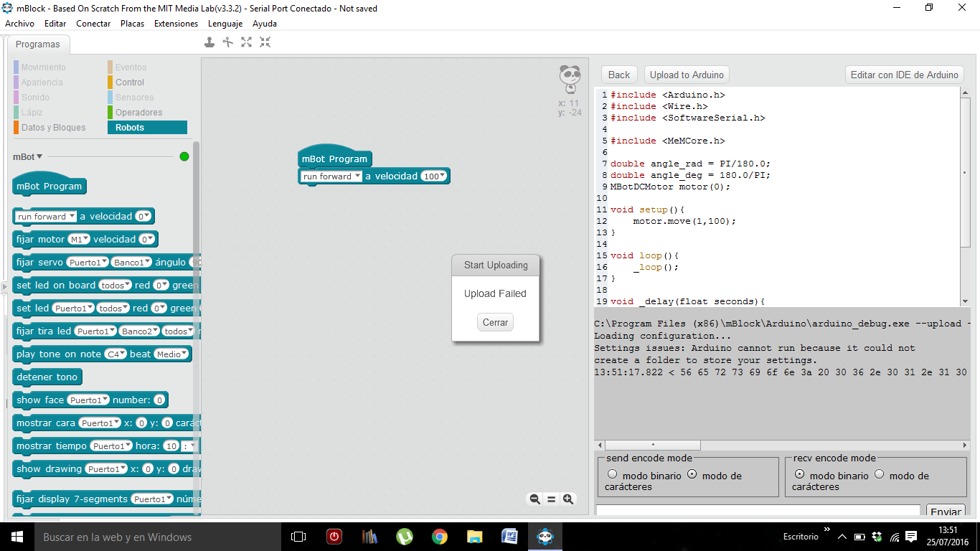This screenshot has height=551, width=980.
Task: Open Puerto1 dropdown in show face block
Action: tap(88, 400)
